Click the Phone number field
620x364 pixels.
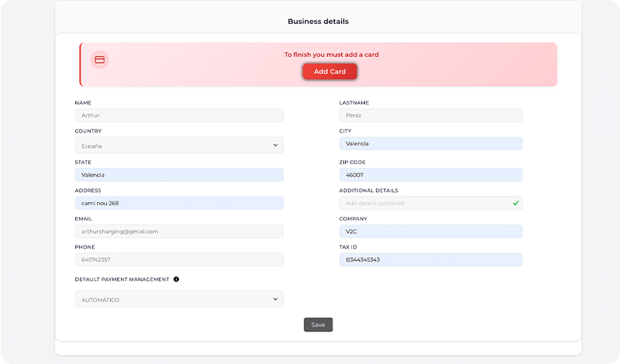pyautogui.click(x=179, y=259)
